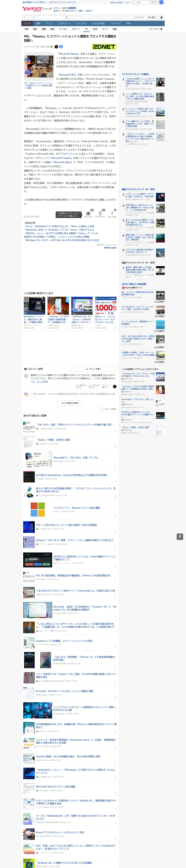Click the comment count icon showing 18
Image resolution: width=186 pixels, height=868 pixels.
click(43, 47)
